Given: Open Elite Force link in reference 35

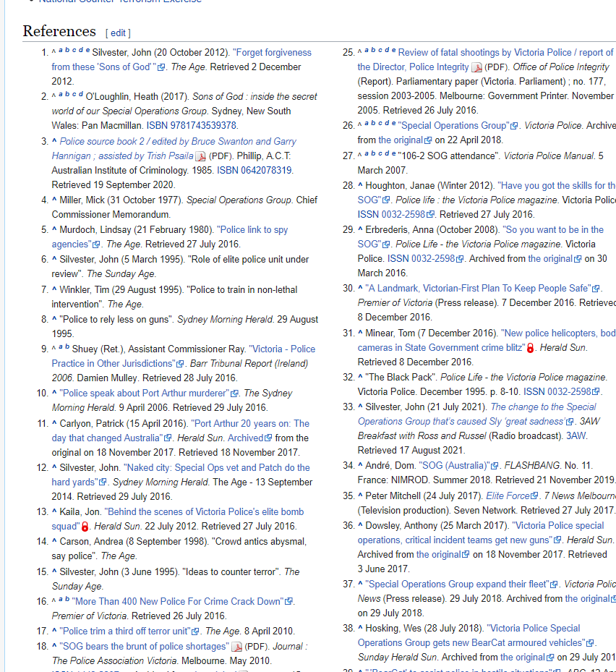Looking at the screenshot, I should tap(508, 496).
